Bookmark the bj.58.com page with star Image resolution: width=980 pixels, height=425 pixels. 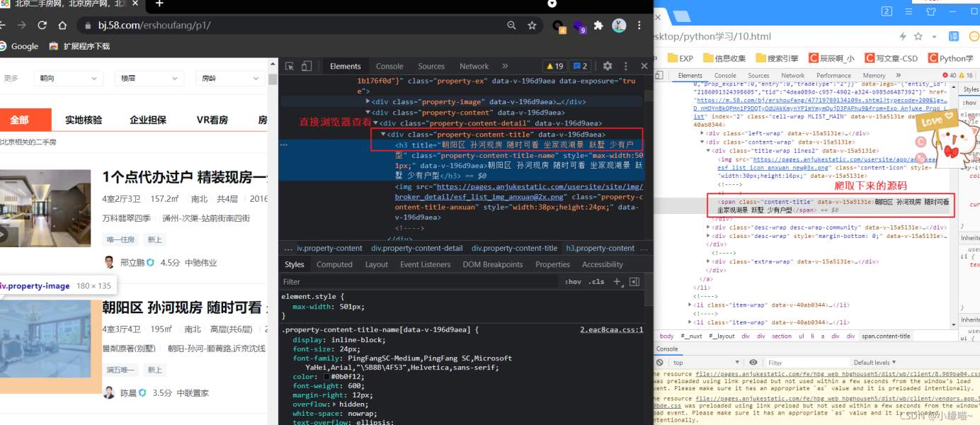coord(532,25)
